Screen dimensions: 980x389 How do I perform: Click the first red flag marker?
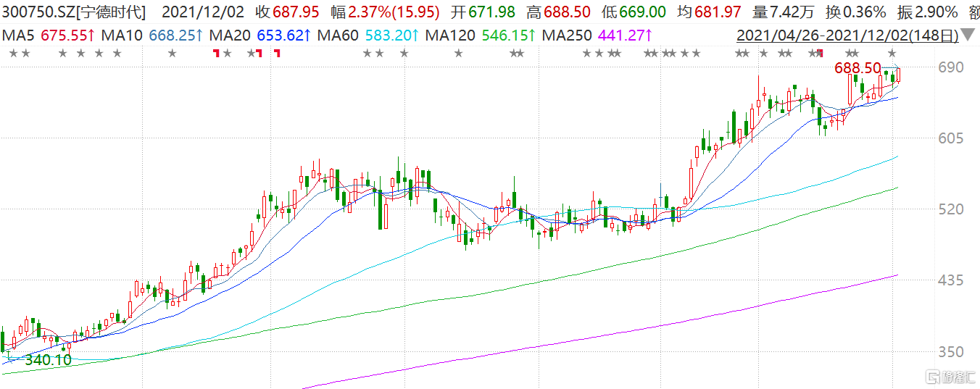point(215,53)
